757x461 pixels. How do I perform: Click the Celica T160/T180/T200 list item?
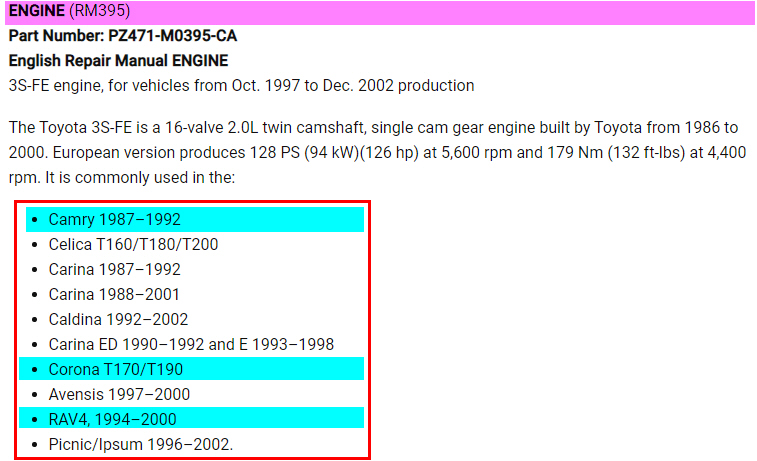133,244
